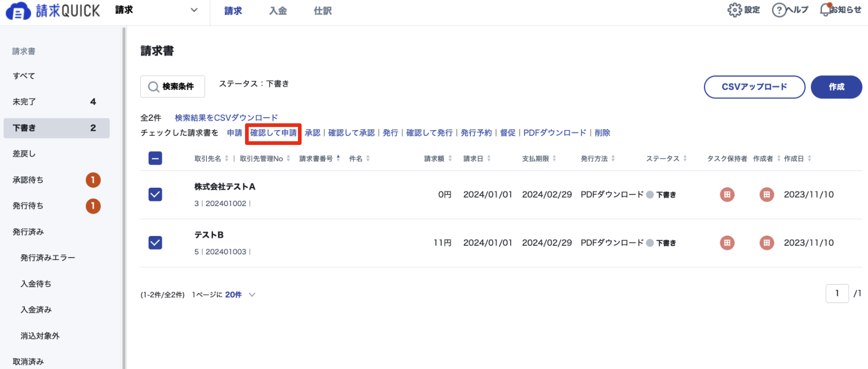Sort by 請求額 column
Viewport: 868px width, 369px height.
tap(450, 158)
